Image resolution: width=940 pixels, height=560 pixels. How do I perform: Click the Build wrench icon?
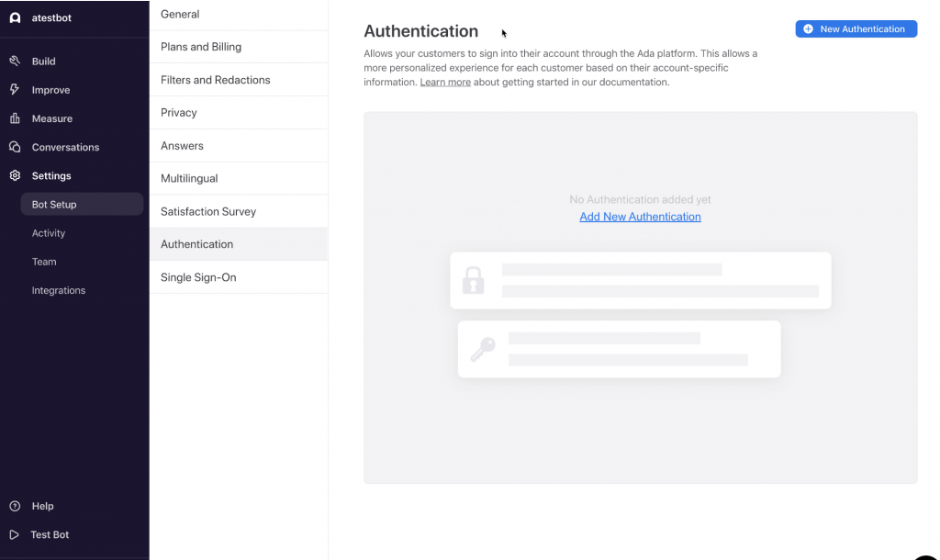(x=15, y=62)
